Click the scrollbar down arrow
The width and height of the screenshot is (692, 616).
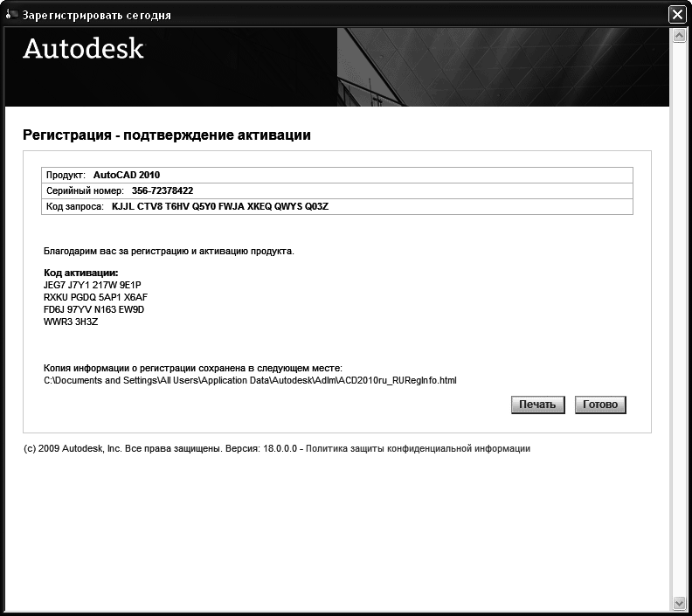tap(679, 603)
